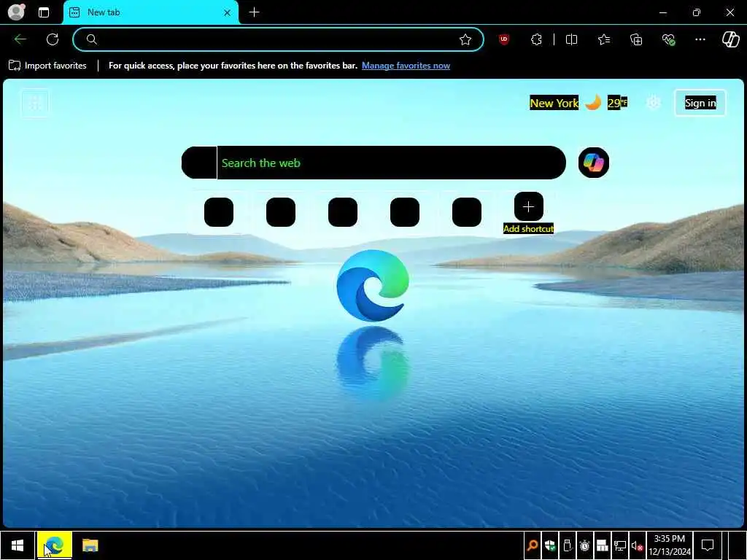Close the New tab tab
This screenshot has width=747, height=560.
pyautogui.click(x=228, y=13)
